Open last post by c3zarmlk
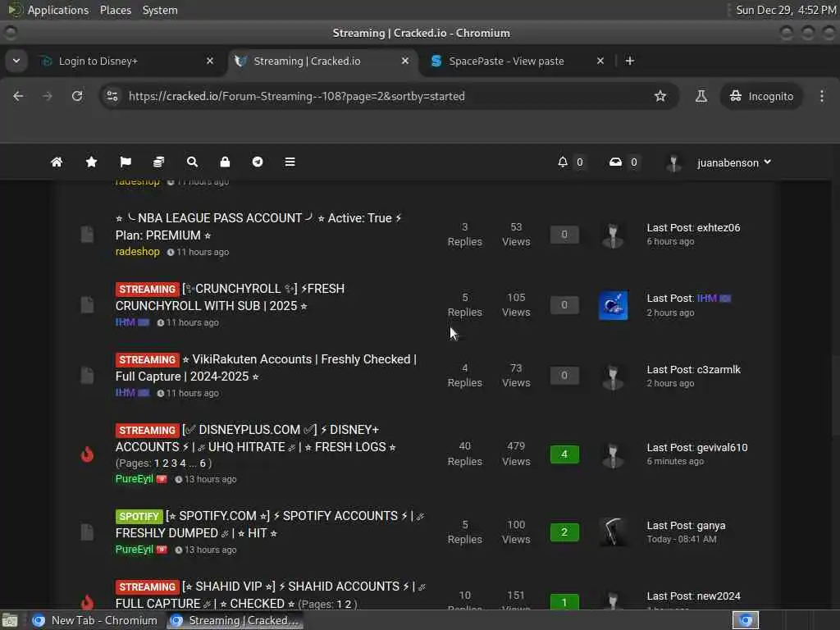Image resolution: width=840 pixels, height=630 pixels. pos(693,369)
